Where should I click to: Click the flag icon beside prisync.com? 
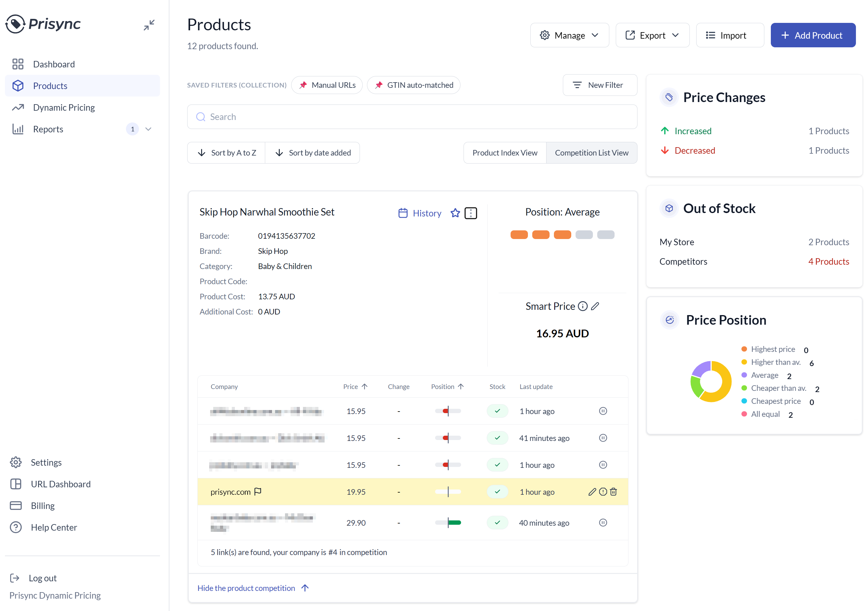[258, 492]
